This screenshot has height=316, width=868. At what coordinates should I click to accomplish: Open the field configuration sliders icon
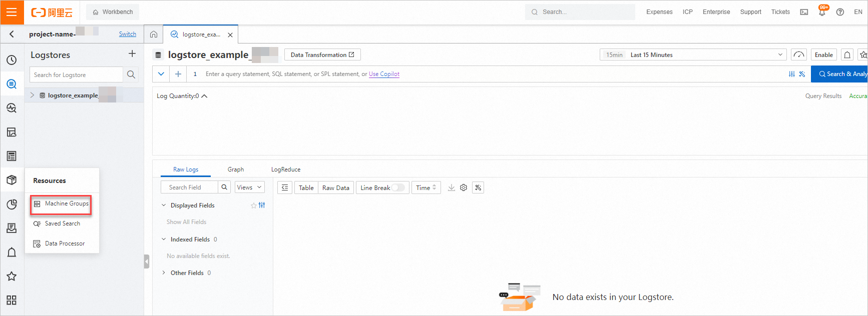click(x=262, y=205)
